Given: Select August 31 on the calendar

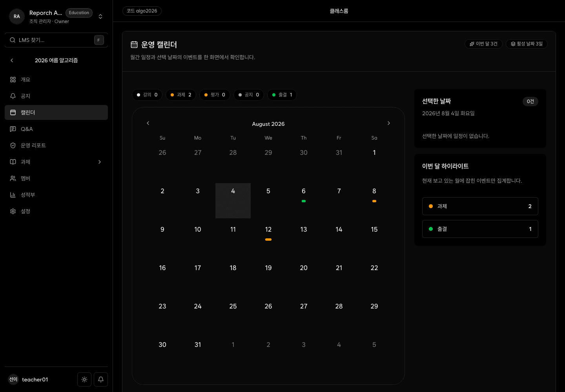Looking at the screenshot, I should [x=198, y=354].
